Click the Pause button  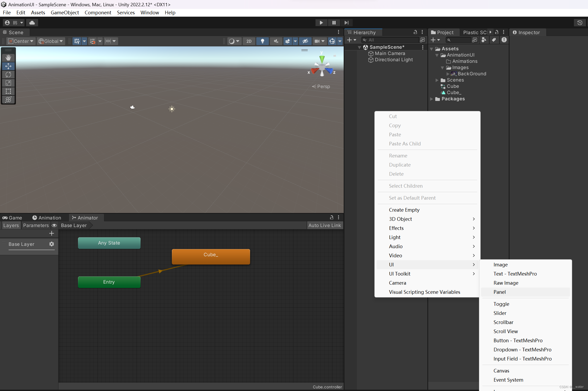point(334,23)
